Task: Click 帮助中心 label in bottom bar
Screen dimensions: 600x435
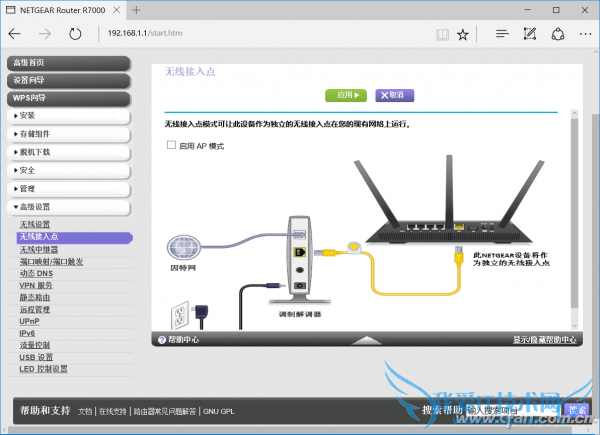Action: click(184, 340)
